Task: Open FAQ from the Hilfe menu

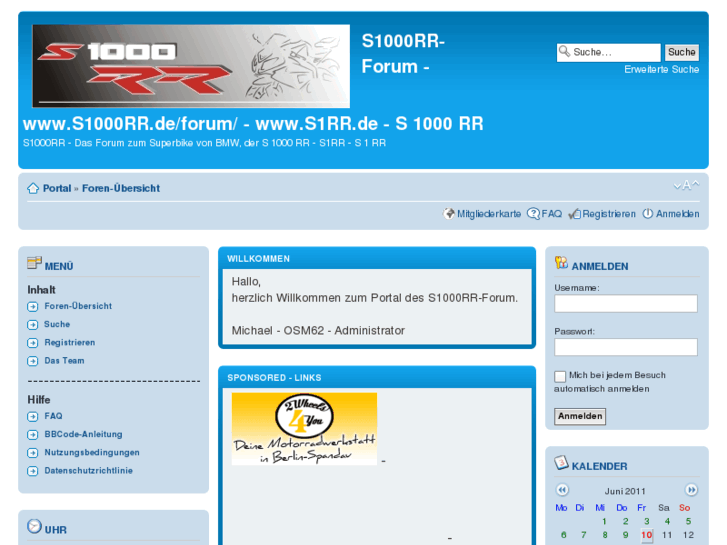Action: 53,416
